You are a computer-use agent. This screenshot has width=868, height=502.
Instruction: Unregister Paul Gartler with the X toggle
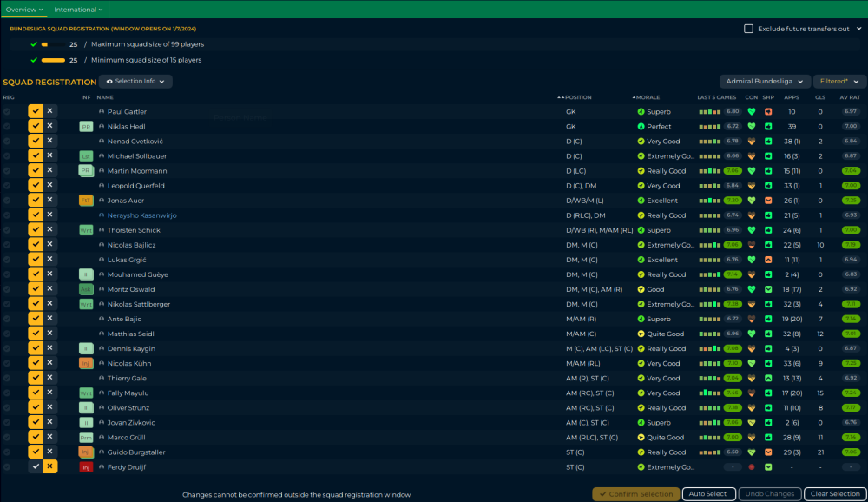[50, 112]
